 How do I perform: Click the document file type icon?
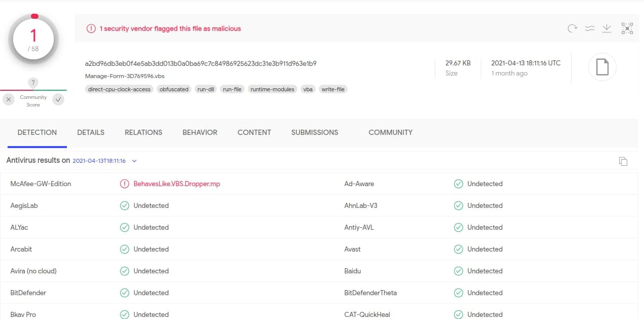pyautogui.click(x=602, y=66)
